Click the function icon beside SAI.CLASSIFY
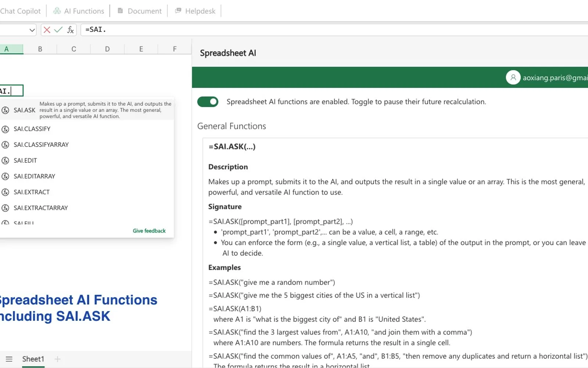Image resolution: width=588 pixels, height=368 pixels. coord(6,129)
